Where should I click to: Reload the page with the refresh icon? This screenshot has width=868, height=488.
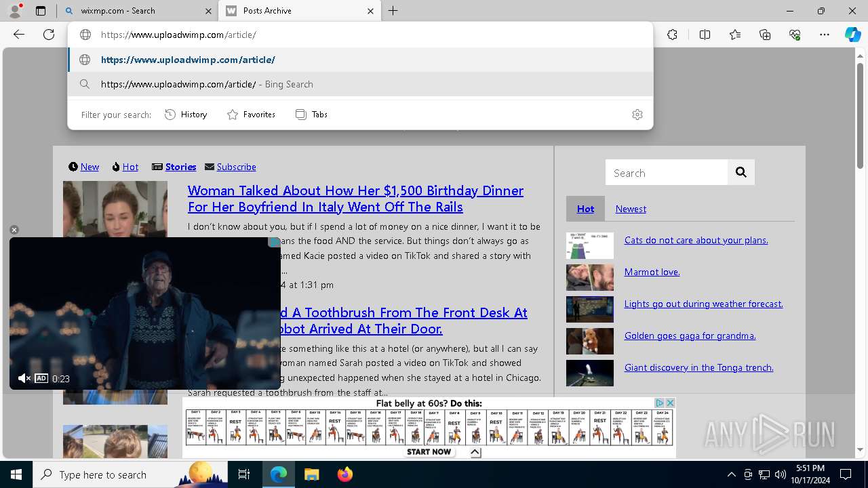pyautogui.click(x=49, y=35)
